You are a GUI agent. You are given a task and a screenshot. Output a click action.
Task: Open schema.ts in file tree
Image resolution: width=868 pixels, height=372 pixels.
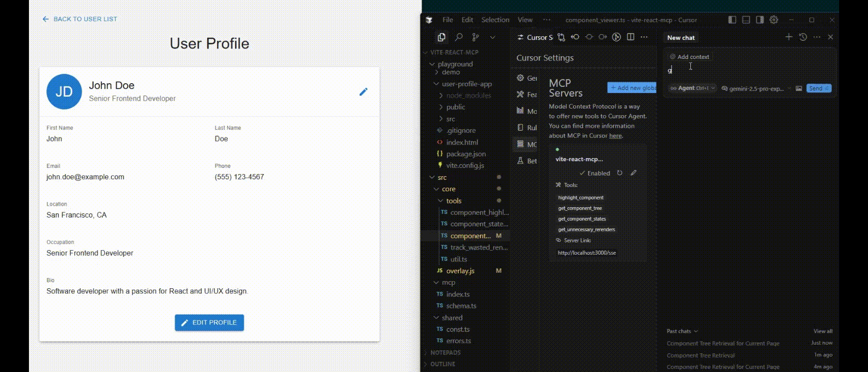pyautogui.click(x=461, y=306)
